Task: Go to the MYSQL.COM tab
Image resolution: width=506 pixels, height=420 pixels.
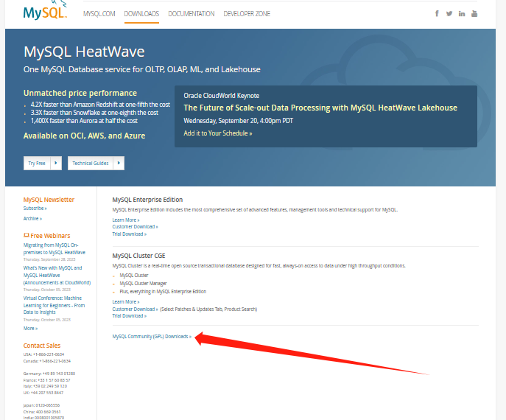Action: pos(99,14)
